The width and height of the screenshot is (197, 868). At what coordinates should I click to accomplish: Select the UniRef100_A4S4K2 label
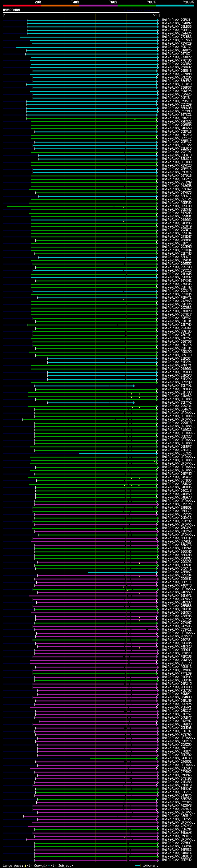point(176,477)
